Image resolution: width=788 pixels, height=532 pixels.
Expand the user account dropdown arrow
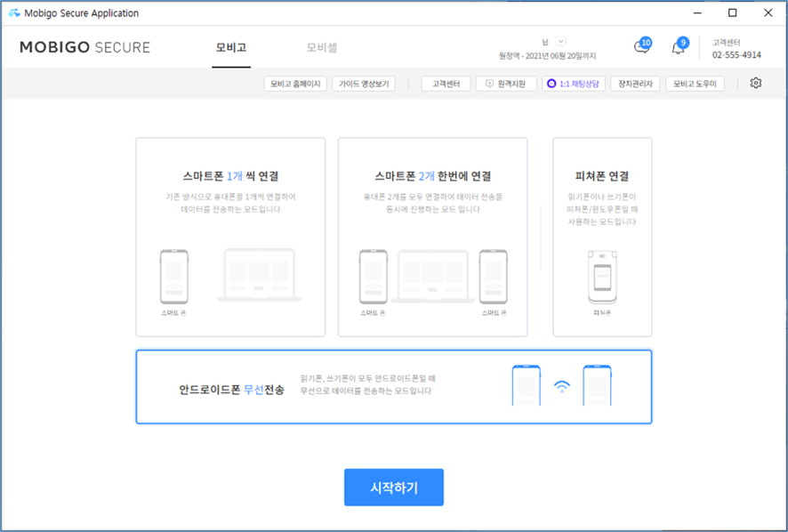point(560,41)
